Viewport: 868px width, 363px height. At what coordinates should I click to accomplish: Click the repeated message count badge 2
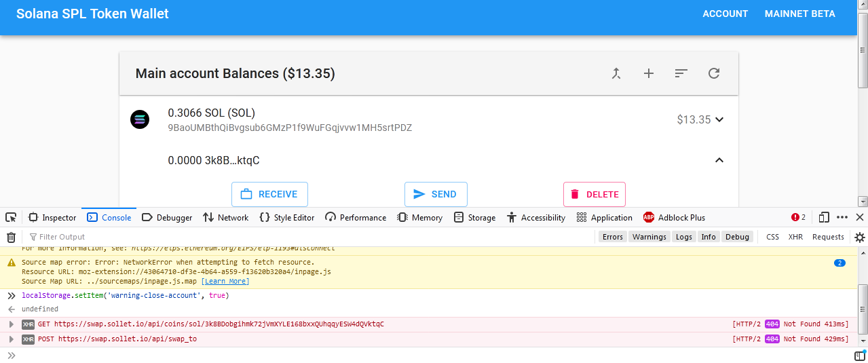pyautogui.click(x=839, y=263)
